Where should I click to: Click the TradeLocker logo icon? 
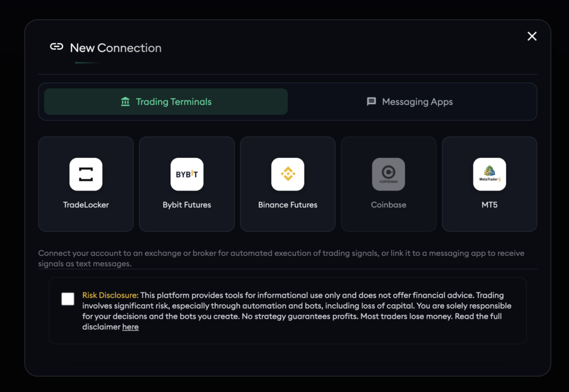pos(86,174)
